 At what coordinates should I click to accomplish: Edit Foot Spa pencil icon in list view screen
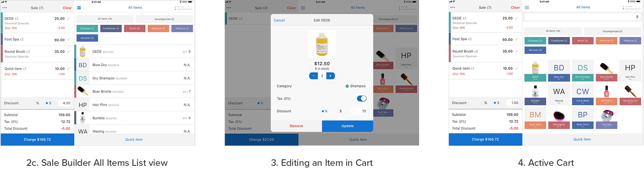point(69,40)
